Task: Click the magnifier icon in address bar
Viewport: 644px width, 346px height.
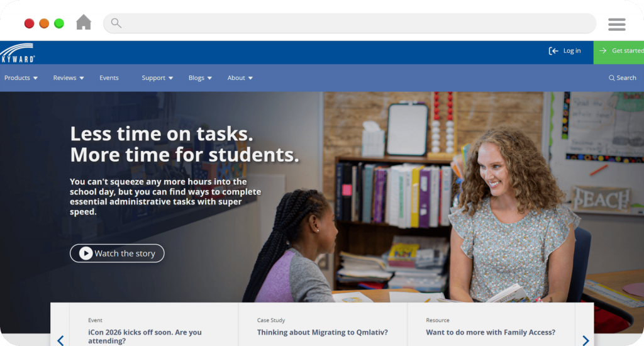Action: point(116,23)
